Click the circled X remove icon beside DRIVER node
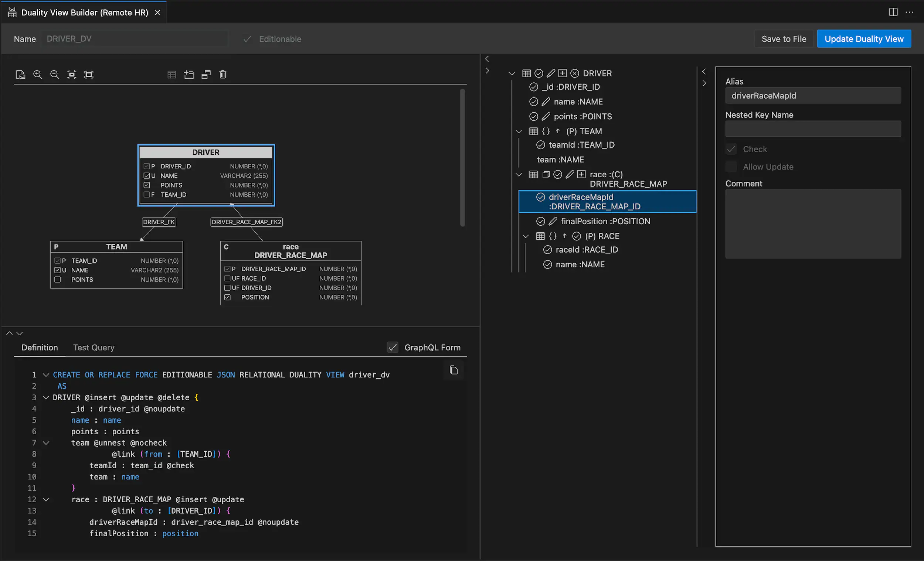This screenshot has width=924, height=561. click(x=575, y=73)
